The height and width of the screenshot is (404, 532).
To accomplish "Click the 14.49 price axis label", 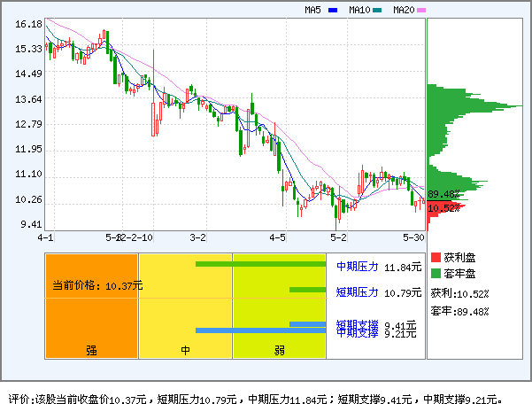I will pos(28,74).
